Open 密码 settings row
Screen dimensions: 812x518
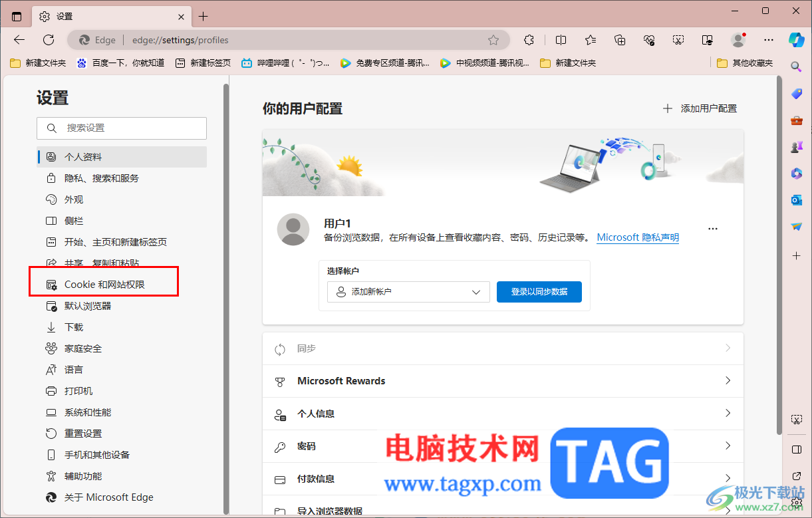click(x=503, y=446)
